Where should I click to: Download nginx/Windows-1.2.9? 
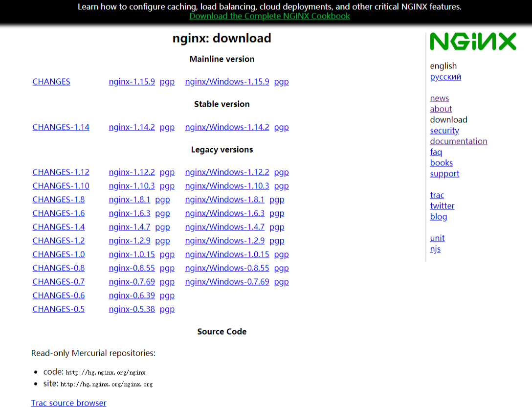(x=224, y=240)
